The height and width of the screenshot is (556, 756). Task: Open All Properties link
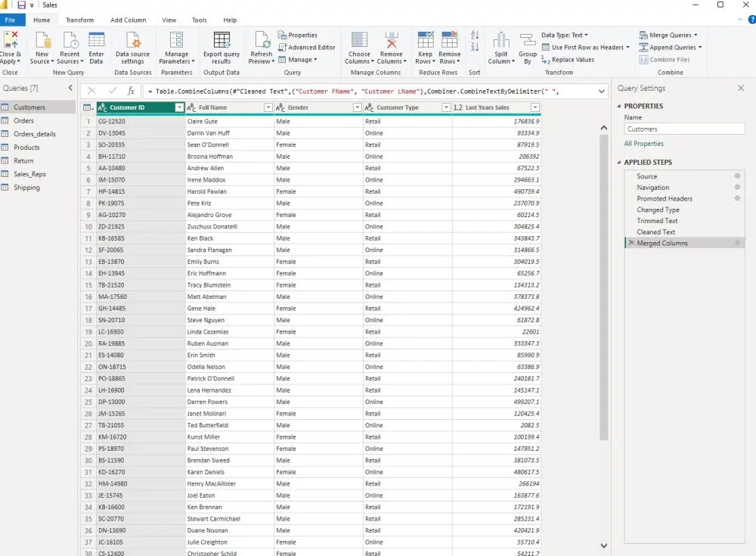coord(643,143)
